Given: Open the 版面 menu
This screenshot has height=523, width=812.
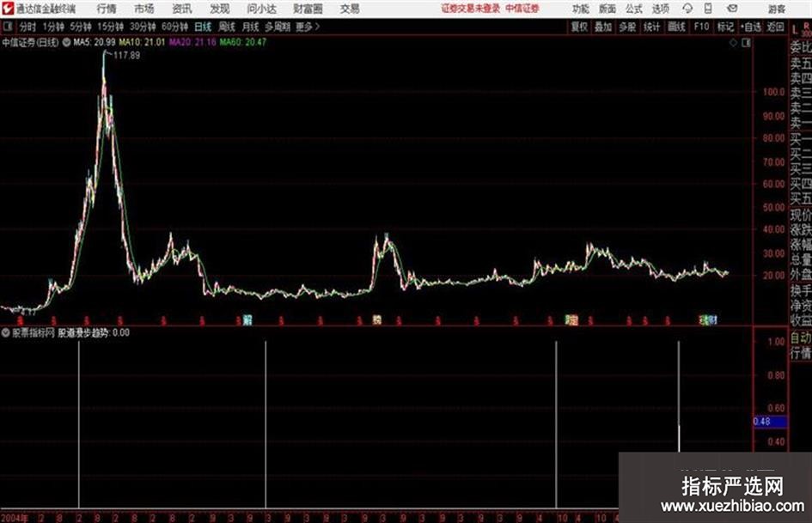Looking at the screenshot, I should coord(607,9).
